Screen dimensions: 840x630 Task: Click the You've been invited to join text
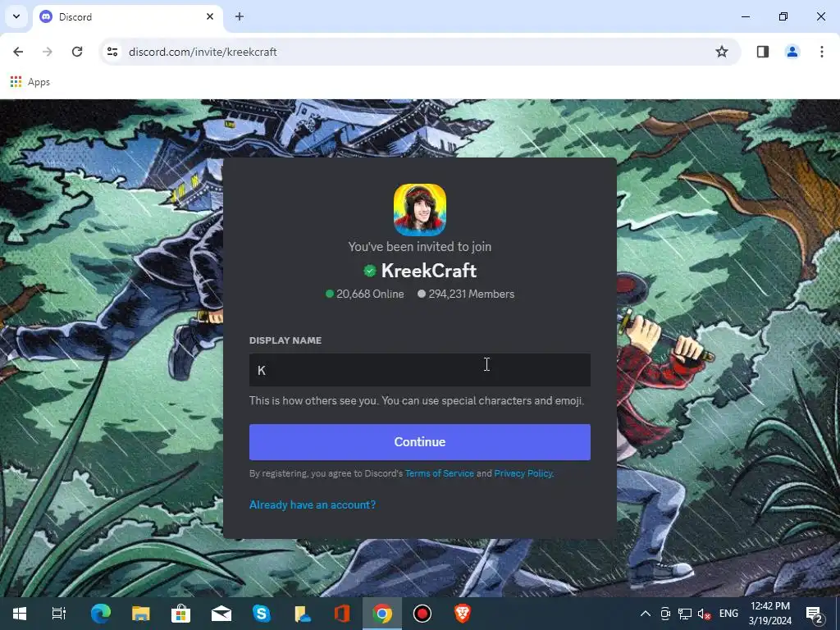419,246
